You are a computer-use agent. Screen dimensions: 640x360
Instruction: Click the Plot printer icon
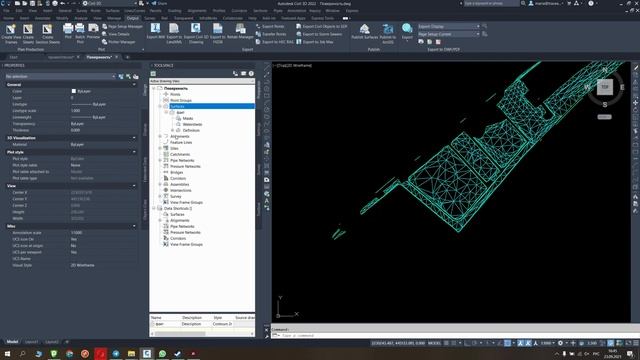[68, 28]
